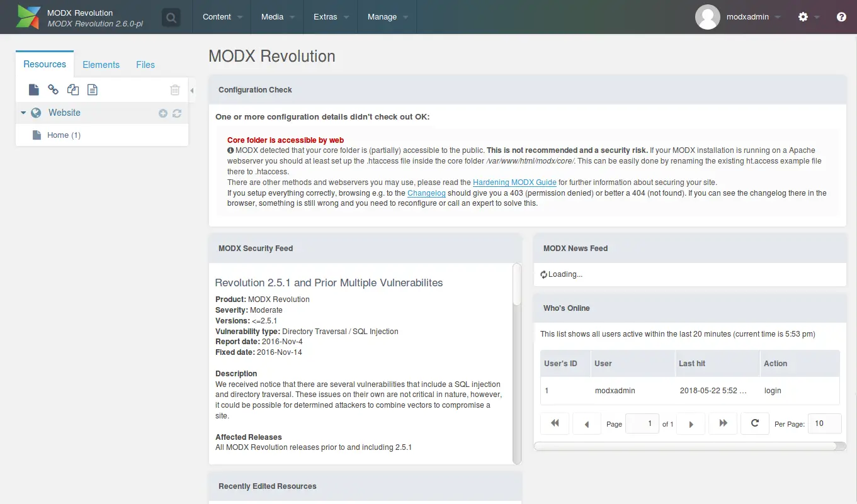The width and height of the screenshot is (857, 504).
Task: Open the settings gear icon
Action: [803, 17]
